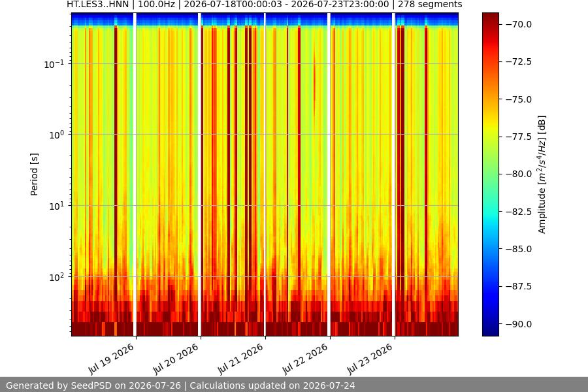Screen dimensions: 588x392
Task: Click the 10⁰ period tick label
Action: coord(56,135)
